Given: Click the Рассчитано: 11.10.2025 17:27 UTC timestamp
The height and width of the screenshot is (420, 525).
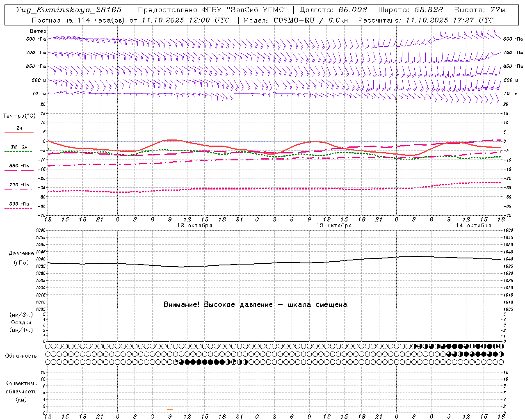Looking at the screenshot, I should pos(425,20).
